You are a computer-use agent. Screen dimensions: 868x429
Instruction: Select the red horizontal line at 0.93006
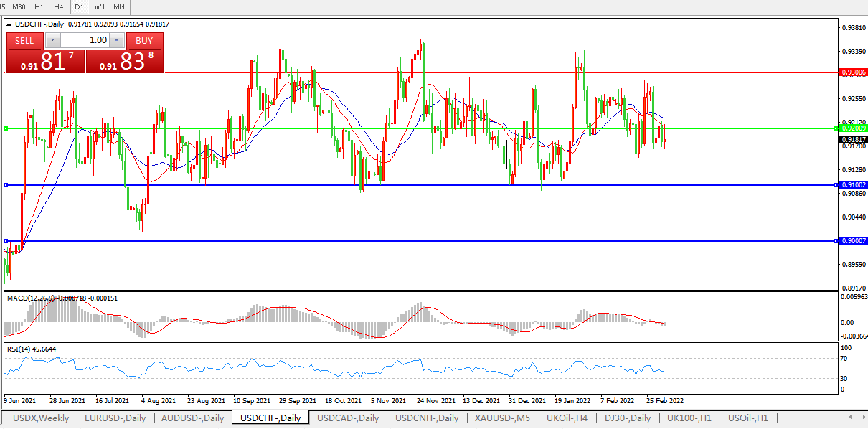[x=502, y=72]
